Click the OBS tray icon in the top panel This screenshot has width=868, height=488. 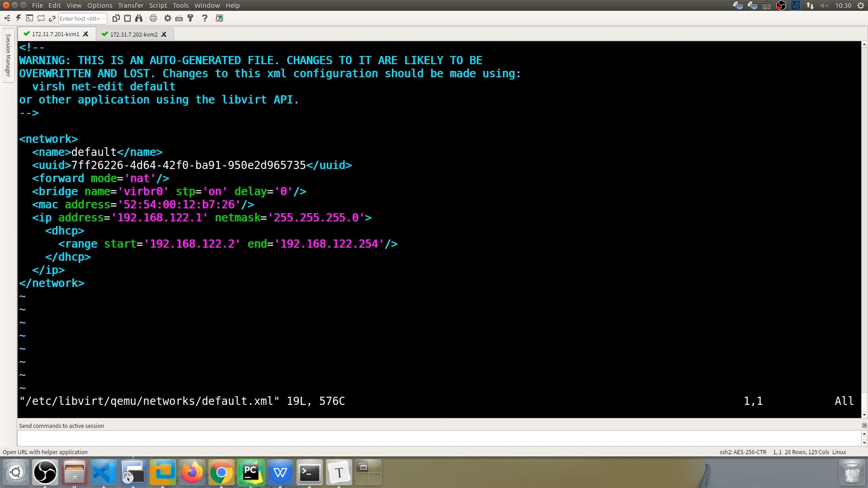[x=781, y=5]
